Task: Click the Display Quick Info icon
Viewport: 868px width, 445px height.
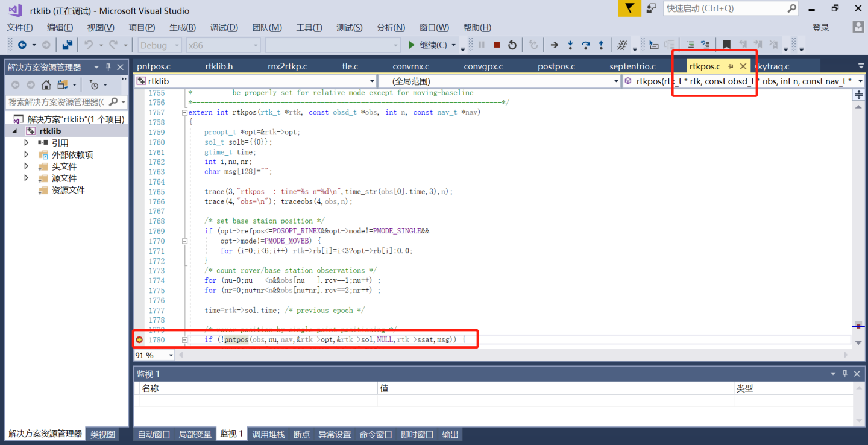Action: click(x=653, y=45)
